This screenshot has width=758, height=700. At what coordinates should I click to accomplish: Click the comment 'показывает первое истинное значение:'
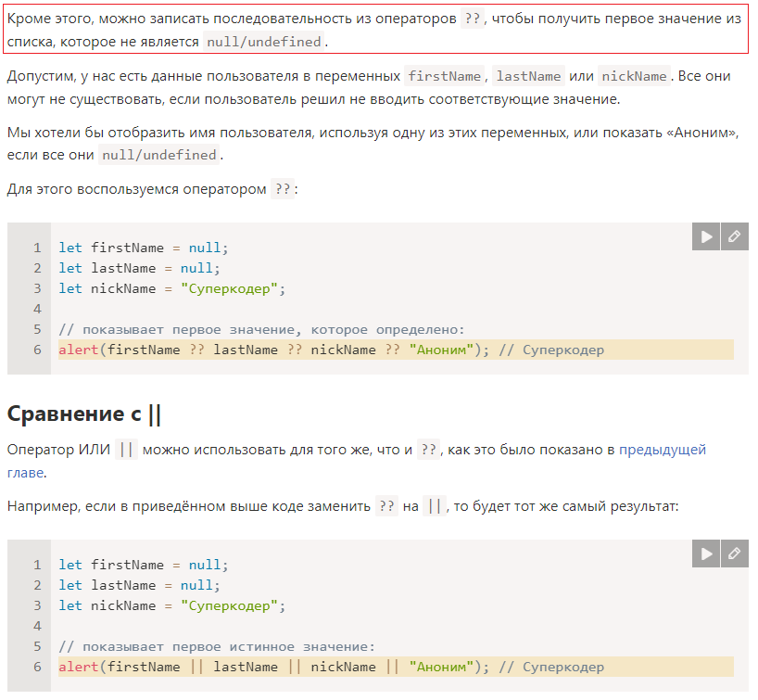click(217, 646)
